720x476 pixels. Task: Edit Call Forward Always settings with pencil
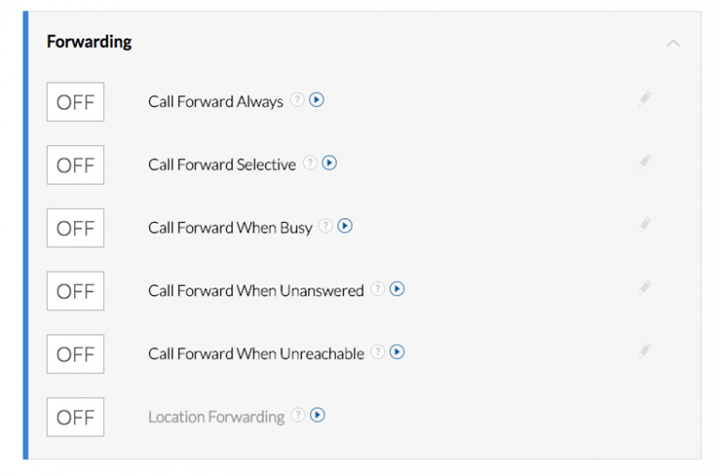[x=645, y=99]
